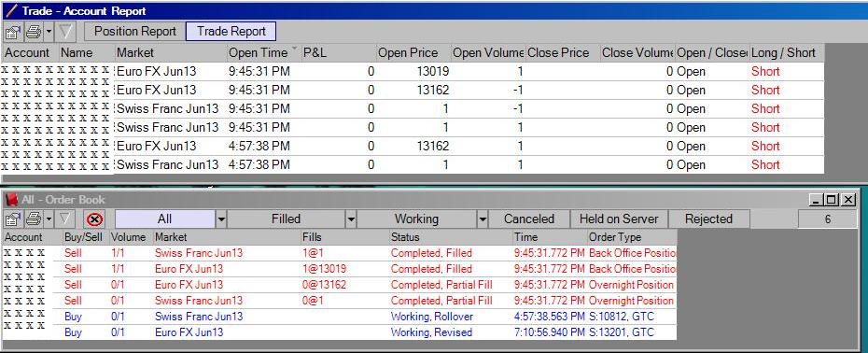Screen dimensions: 868x353
Task: Select the All filter button
Action: pyautogui.click(x=165, y=219)
